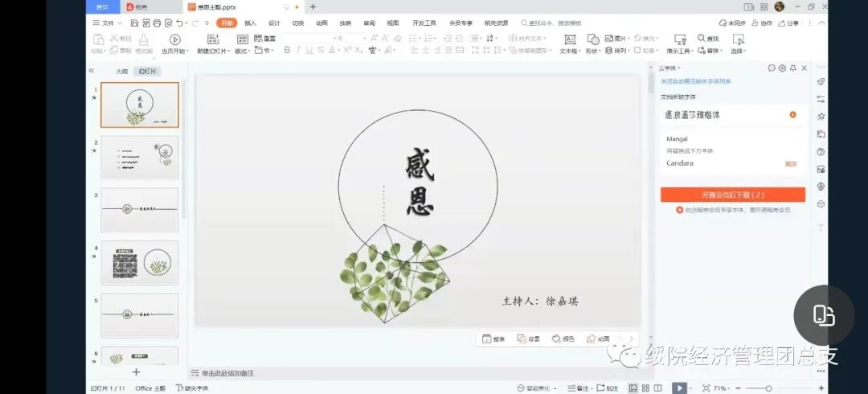The image size is (868, 394).
Task: Start slideshow from status bar play button
Action: pyautogui.click(x=678, y=388)
